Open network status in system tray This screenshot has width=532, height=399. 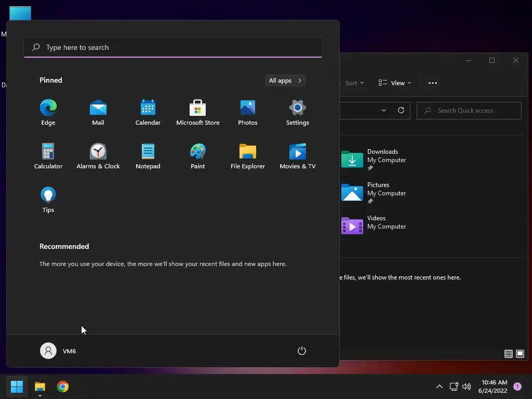click(454, 387)
